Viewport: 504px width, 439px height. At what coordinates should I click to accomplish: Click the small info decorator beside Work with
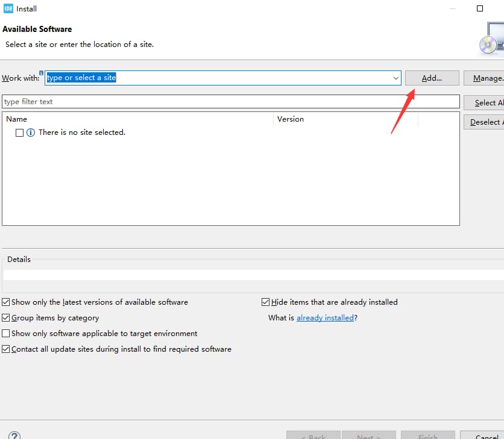coord(42,73)
